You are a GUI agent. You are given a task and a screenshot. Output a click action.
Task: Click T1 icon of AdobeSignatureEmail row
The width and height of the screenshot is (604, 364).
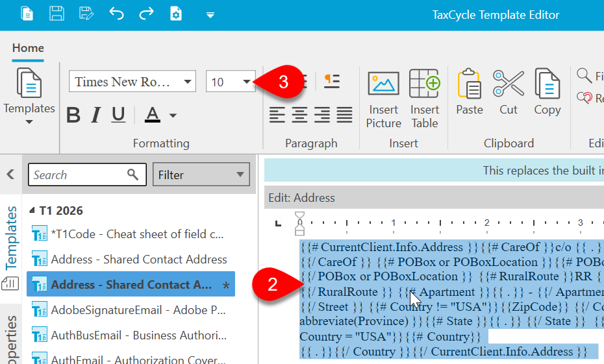[x=39, y=310]
